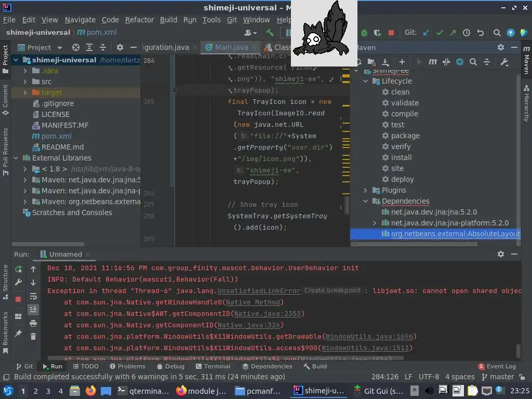Collapse shimeji-universal project root
This screenshot has height=399, width=532.
(16, 60)
